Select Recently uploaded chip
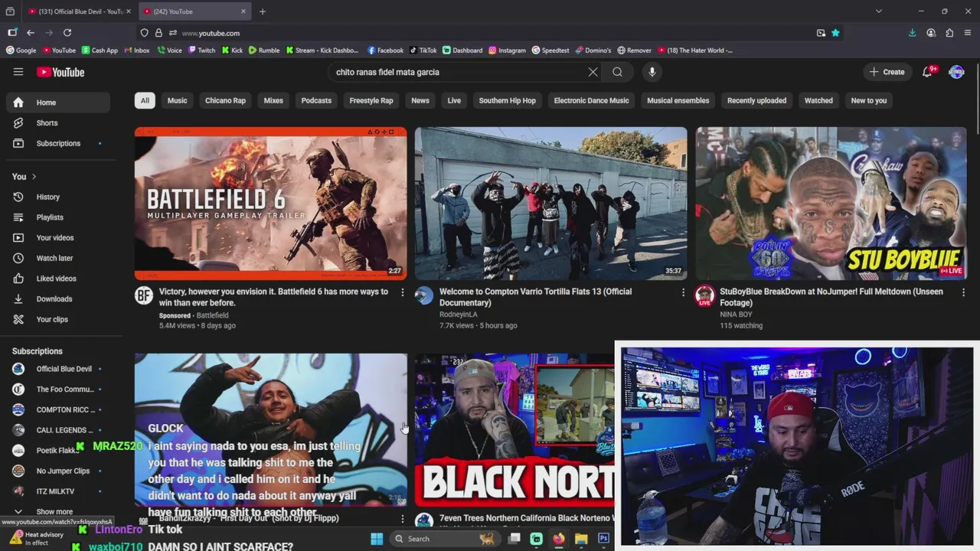Image resolution: width=980 pixels, height=551 pixels. [756, 100]
